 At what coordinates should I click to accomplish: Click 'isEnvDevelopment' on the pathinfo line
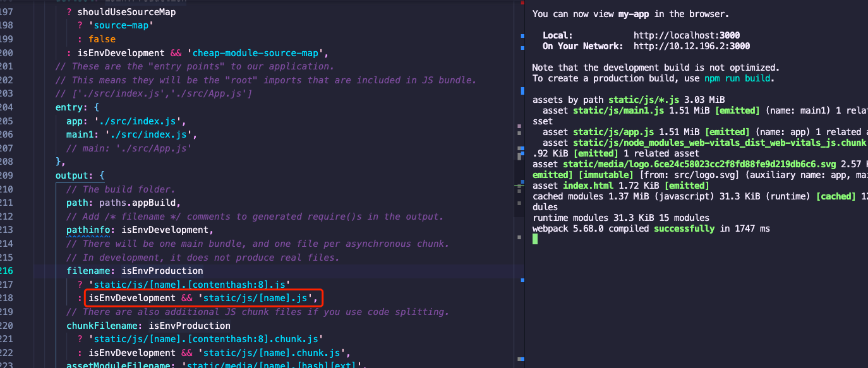165,230
